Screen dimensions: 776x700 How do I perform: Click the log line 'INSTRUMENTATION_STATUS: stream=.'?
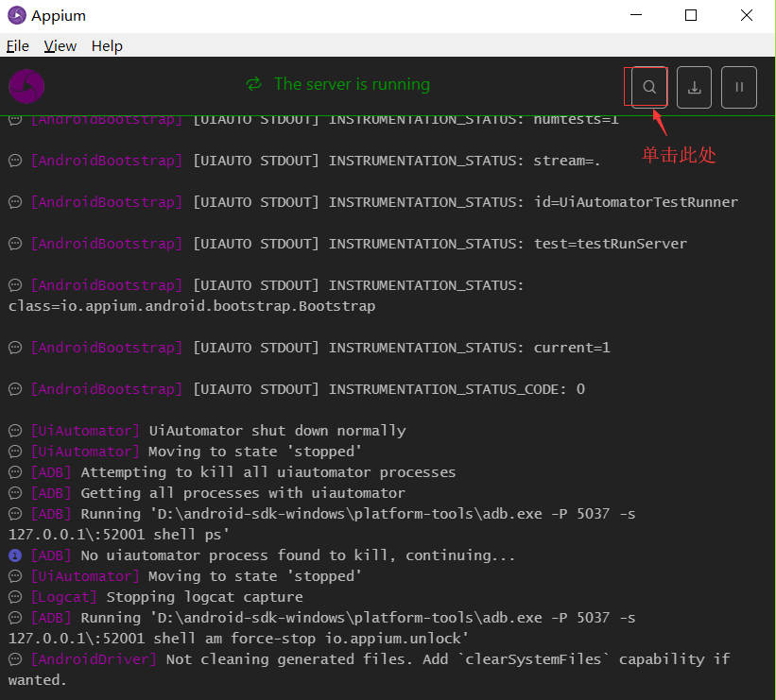coord(465,161)
